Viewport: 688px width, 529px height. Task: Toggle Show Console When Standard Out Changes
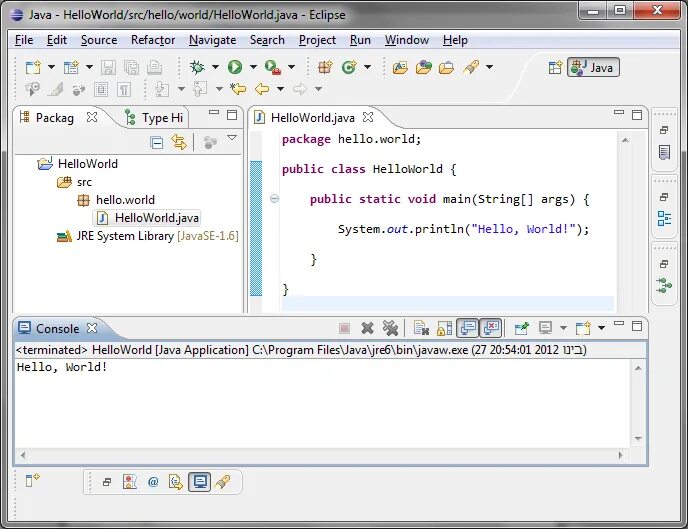(x=468, y=328)
